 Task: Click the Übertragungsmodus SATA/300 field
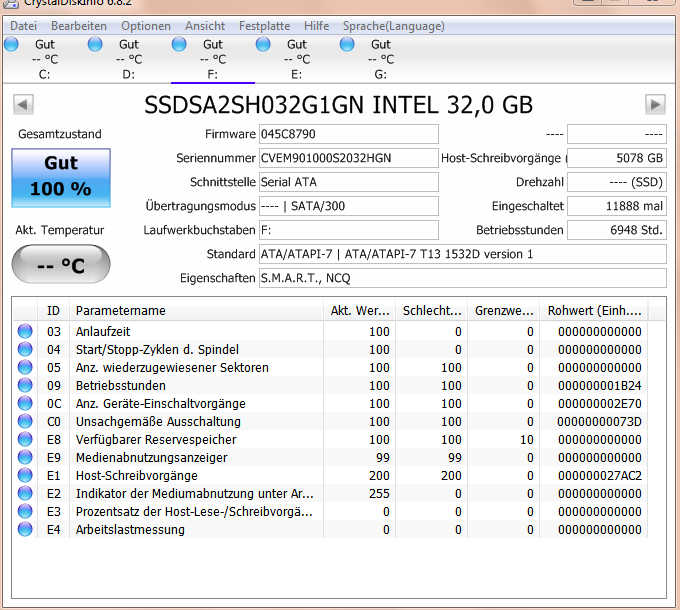coord(349,206)
